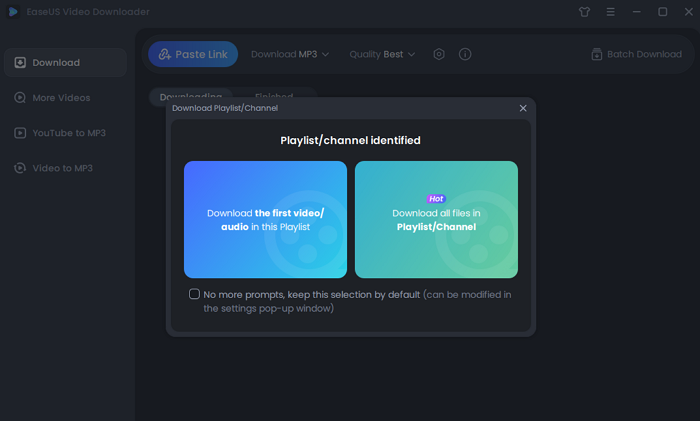Choose Download all files in Playlist/Channel

[x=436, y=219]
